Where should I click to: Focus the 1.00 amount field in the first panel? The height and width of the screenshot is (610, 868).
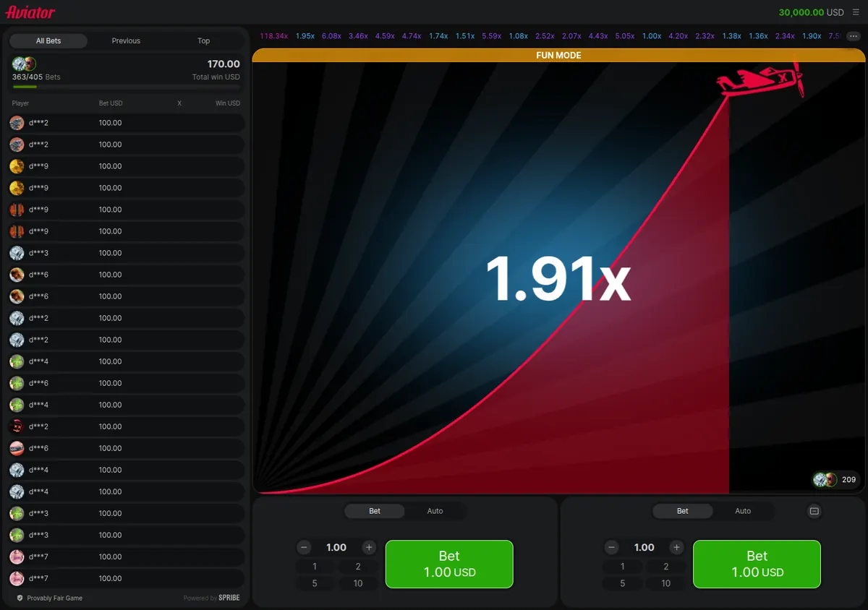tap(336, 548)
